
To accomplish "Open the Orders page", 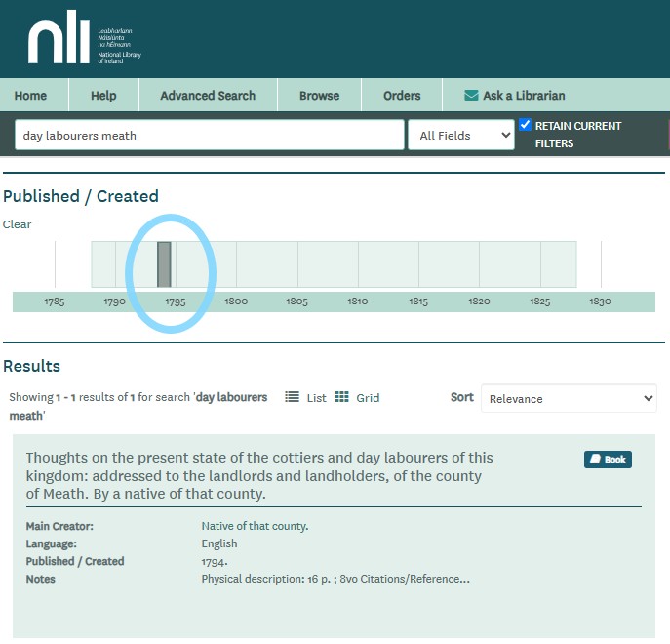I will coord(402,96).
